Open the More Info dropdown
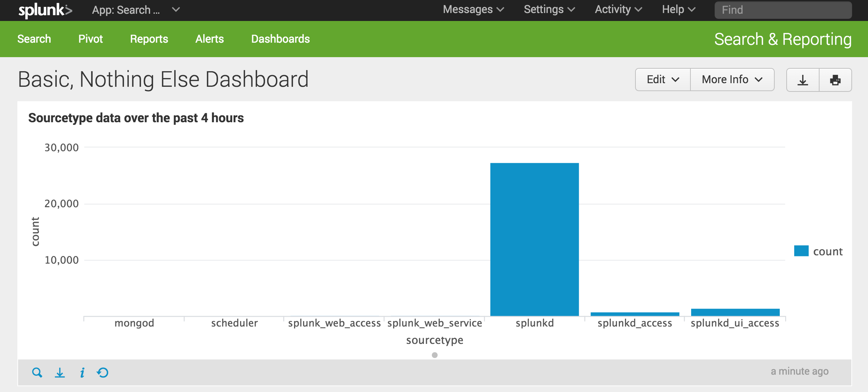 click(732, 79)
